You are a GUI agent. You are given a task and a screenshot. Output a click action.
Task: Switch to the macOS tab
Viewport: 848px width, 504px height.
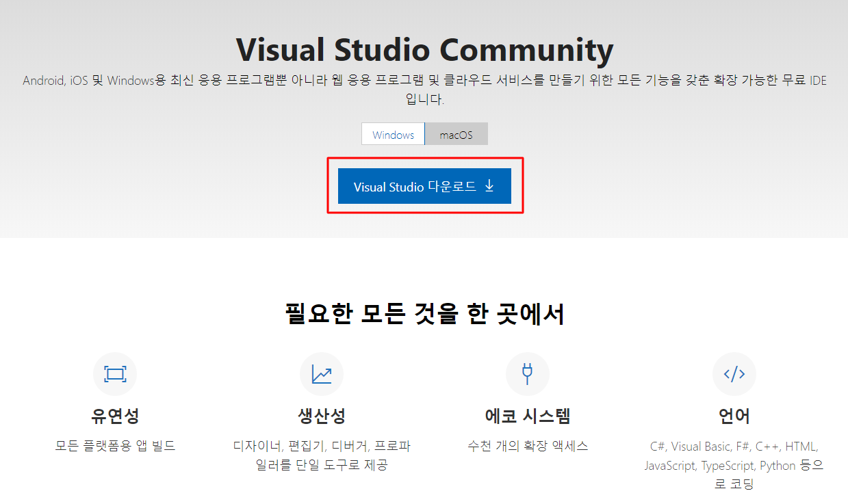(x=457, y=134)
